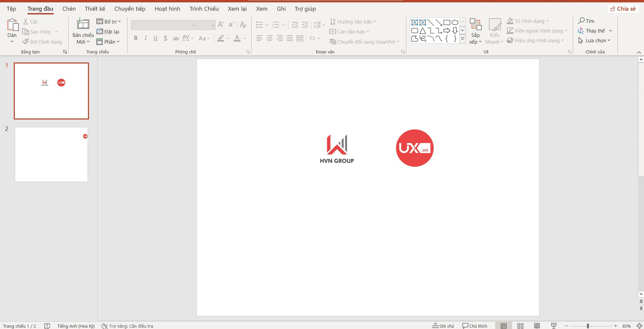Image resolution: width=644 pixels, height=329 pixels.
Task: Click Đặt lại reset button
Action: [108, 32]
